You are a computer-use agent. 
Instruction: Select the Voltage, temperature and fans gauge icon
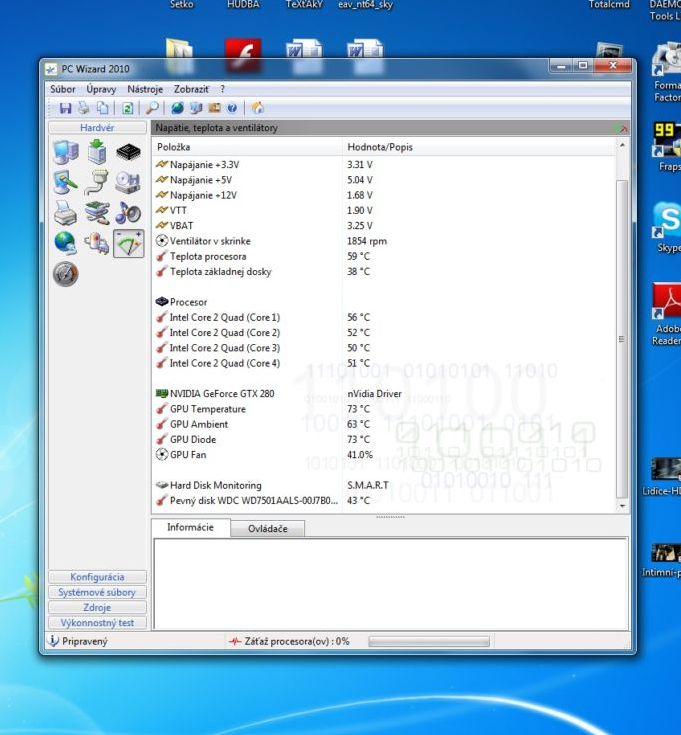(128, 243)
